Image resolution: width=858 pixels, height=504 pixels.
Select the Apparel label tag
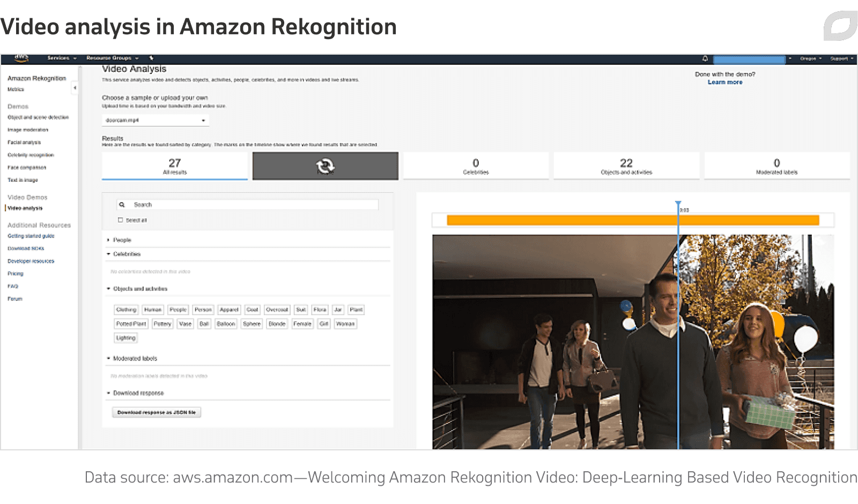point(229,310)
